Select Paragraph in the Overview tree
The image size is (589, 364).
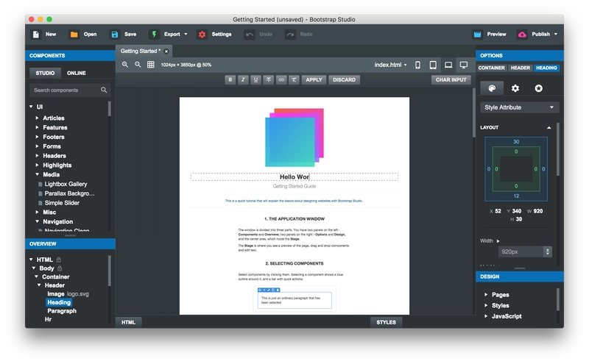(62, 311)
